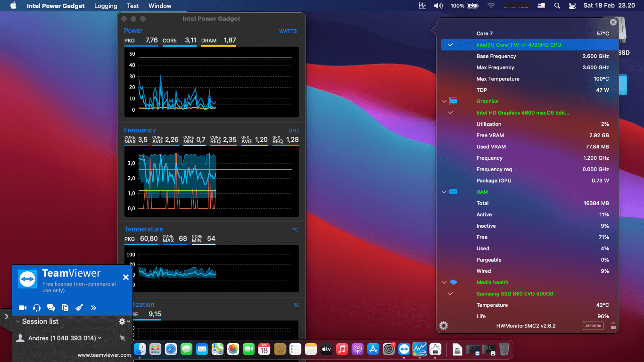Screen dimensions: 644x362
Task: Open the TeamViewer file transfer icon
Action: coord(65,308)
